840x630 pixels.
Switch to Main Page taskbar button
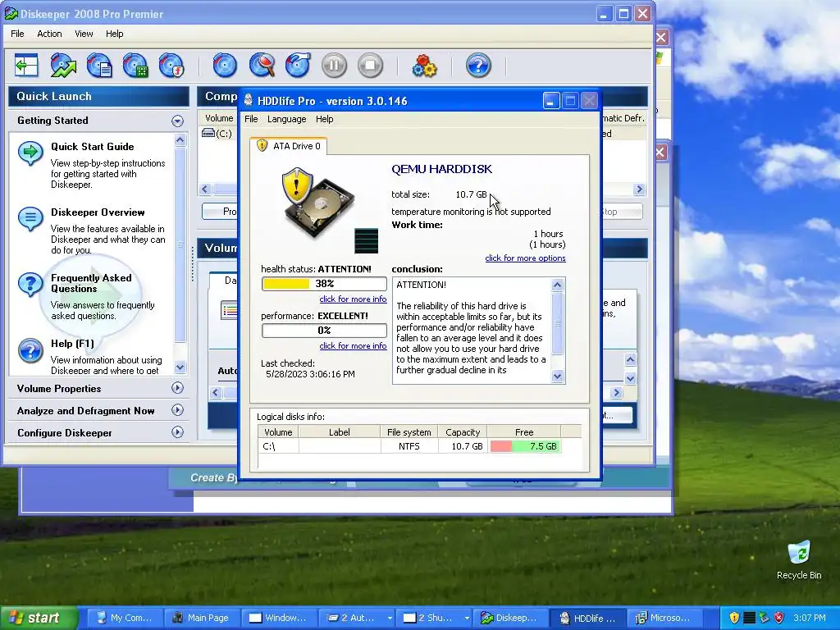click(201, 618)
